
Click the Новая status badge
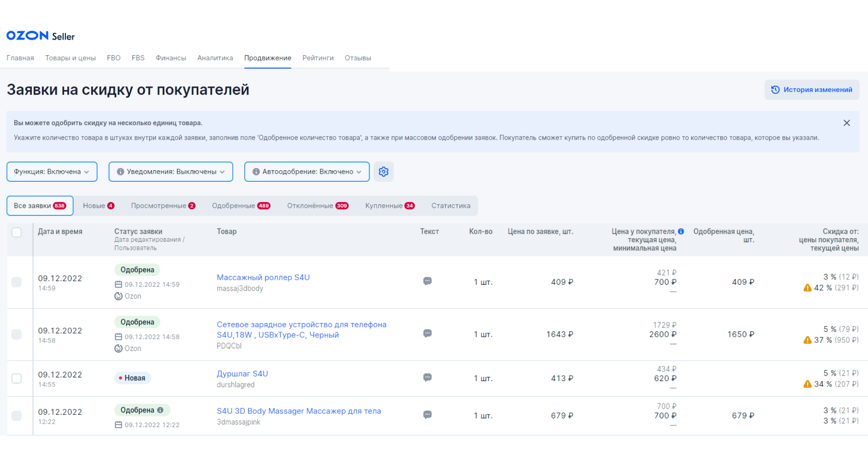click(132, 378)
